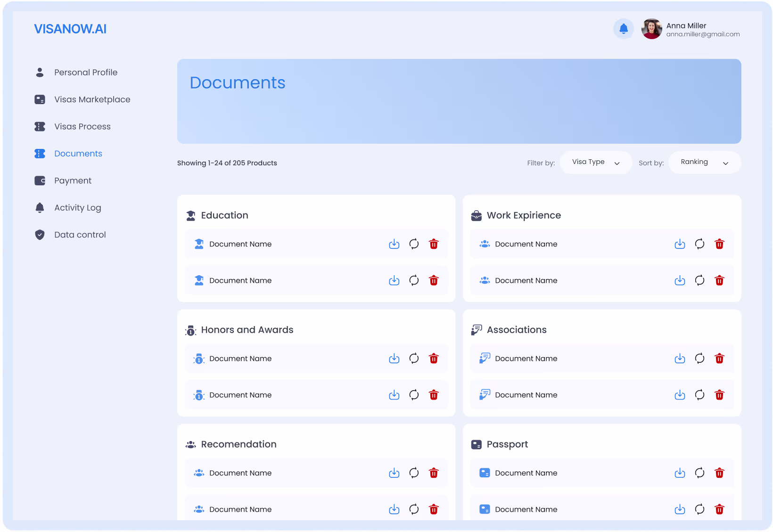The height and width of the screenshot is (532, 773).
Task: Download the first Education document
Action: (x=394, y=244)
